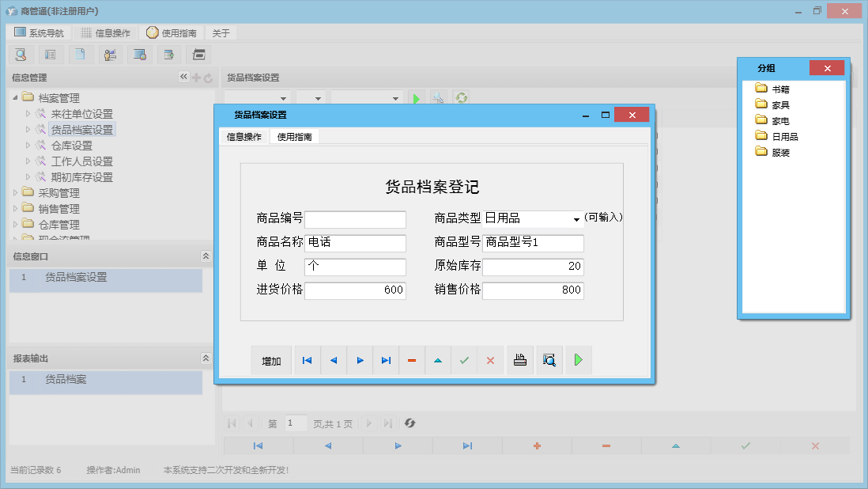The height and width of the screenshot is (489, 868).
Task: Select the query/search tool in the main toolbar
Action: pos(21,54)
